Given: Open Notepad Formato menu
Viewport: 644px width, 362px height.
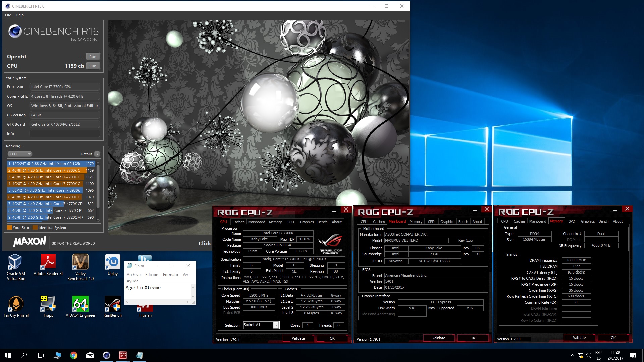Looking at the screenshot, I should (x=170, y=274).
